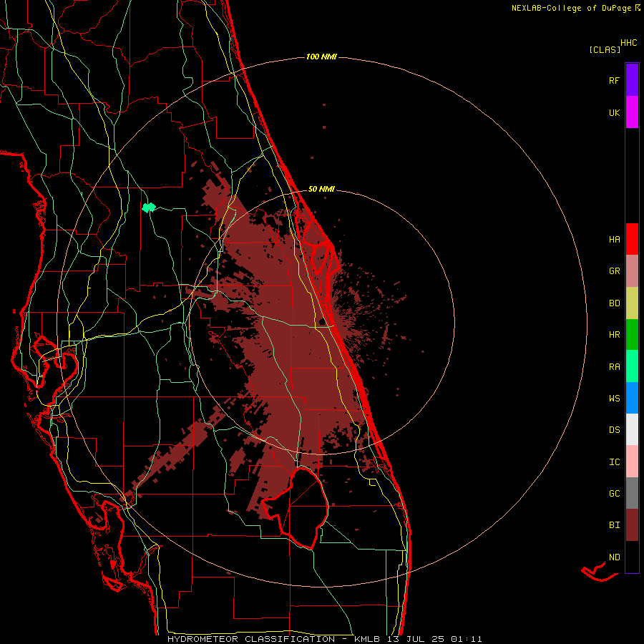The image size is (644, 644).
Task: Click the mint green RA legend swatch
Action: click(x=632, y=366)
